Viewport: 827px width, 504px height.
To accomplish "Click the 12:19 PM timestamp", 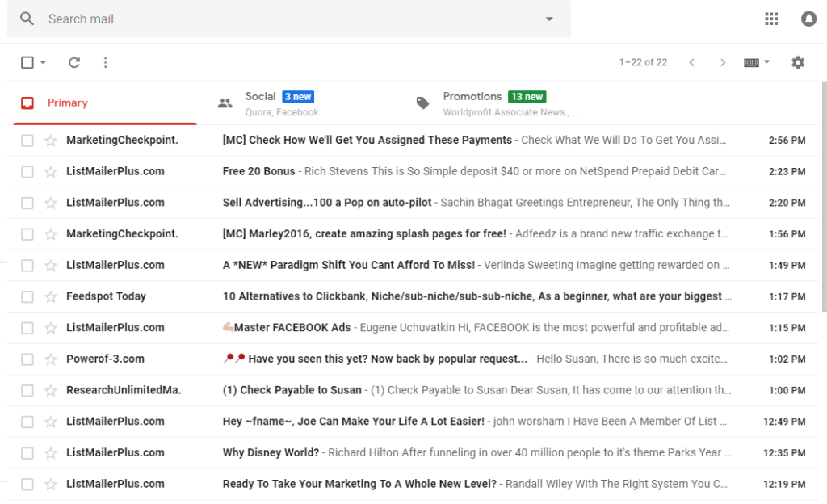I will (x=784, y=484).
